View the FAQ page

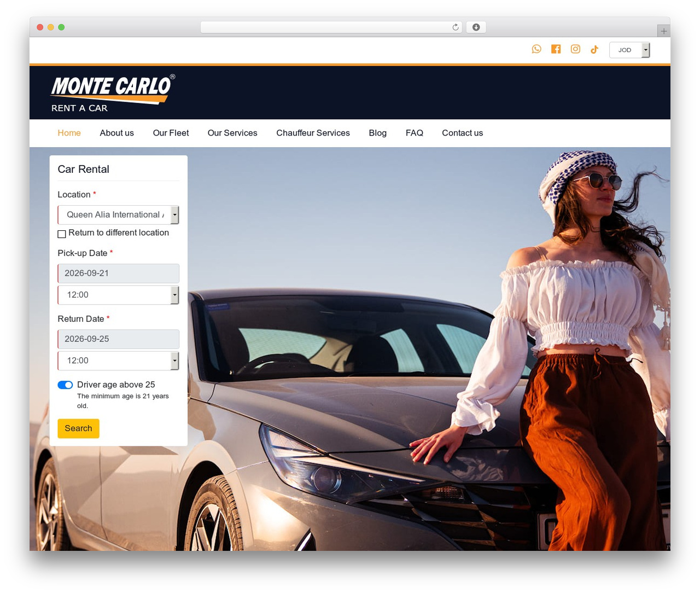click(415, 133)
